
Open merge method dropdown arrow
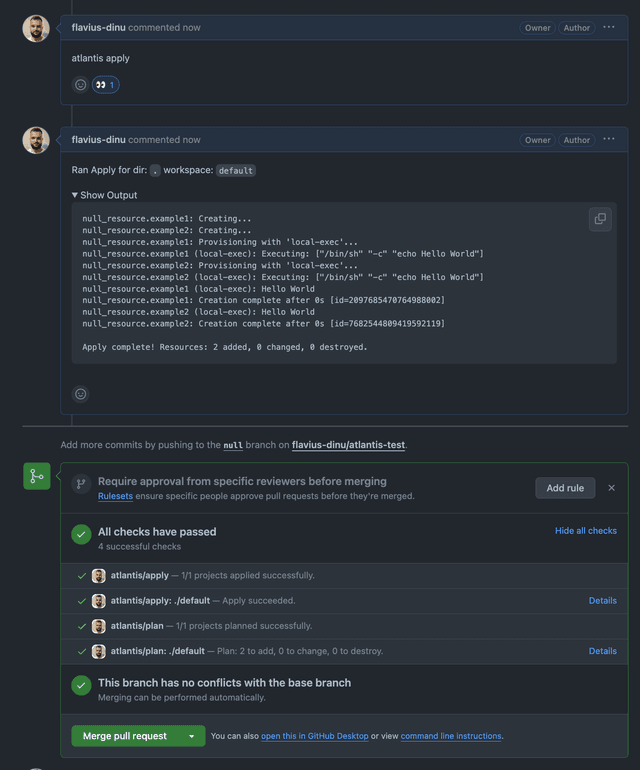tap(192, 736)
